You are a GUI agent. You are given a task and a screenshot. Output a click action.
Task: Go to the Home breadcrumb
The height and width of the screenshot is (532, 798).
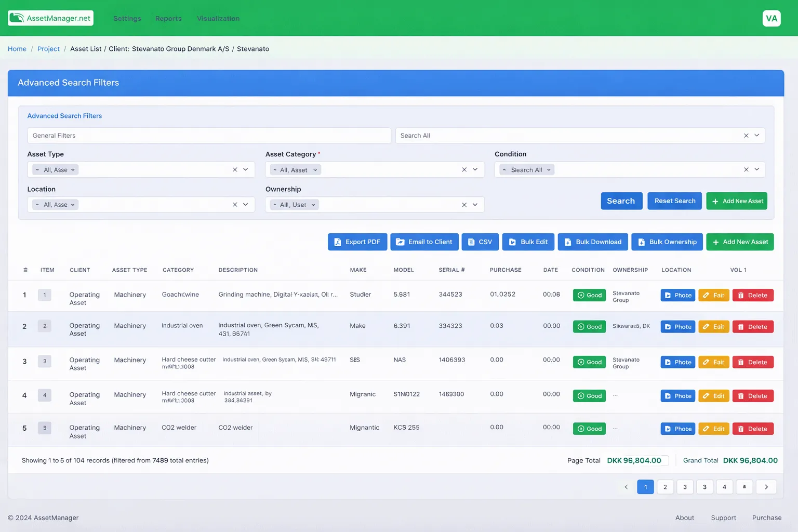17,49
